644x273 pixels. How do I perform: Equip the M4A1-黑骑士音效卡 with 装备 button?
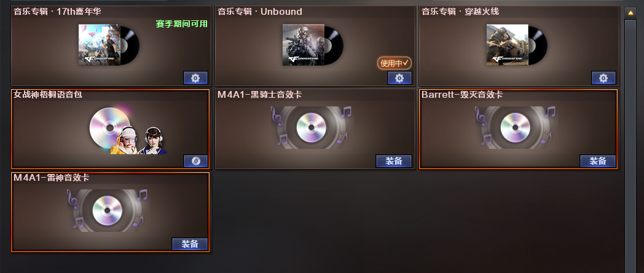point(393,161)
